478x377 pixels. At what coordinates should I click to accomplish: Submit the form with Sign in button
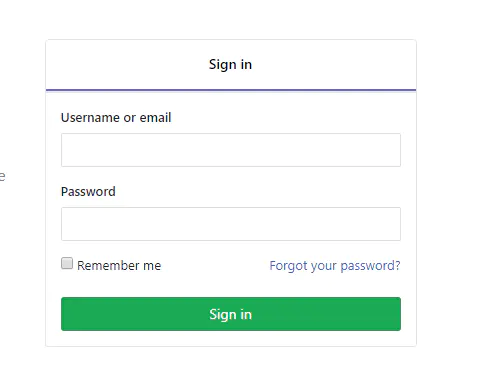point(231,314)
